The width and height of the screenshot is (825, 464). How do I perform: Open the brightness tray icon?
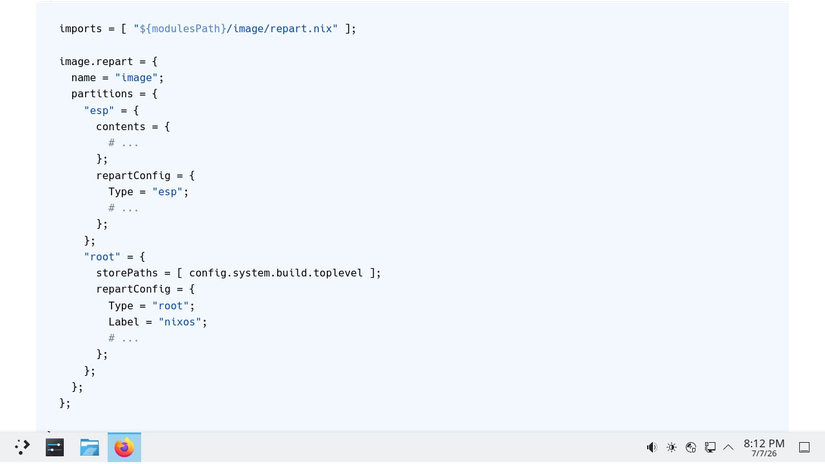click(x=671, y=447)
